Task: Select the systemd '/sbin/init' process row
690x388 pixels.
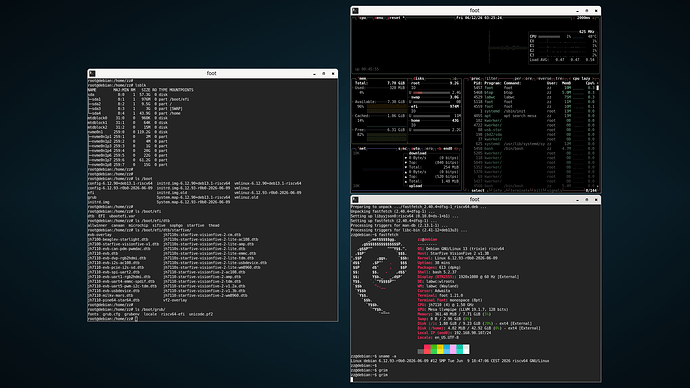Action: 534,111
